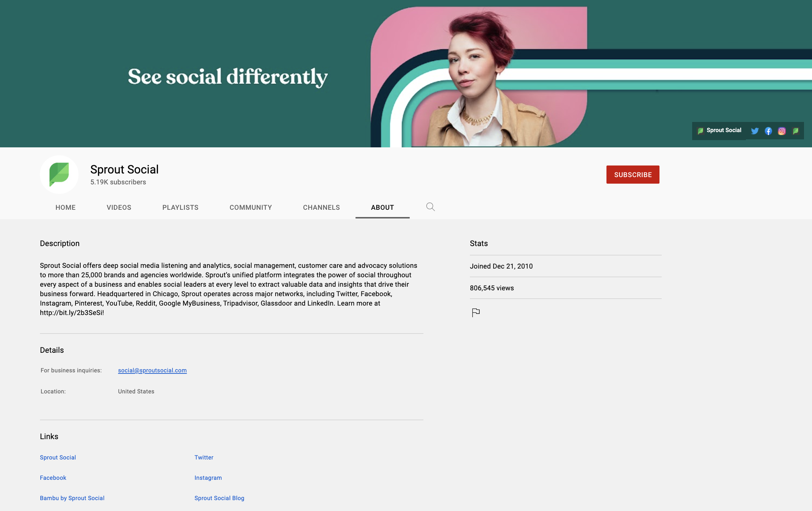Open the Twitter link under Links
This screenshot has height=511, width=812.
tap(204, 457)
